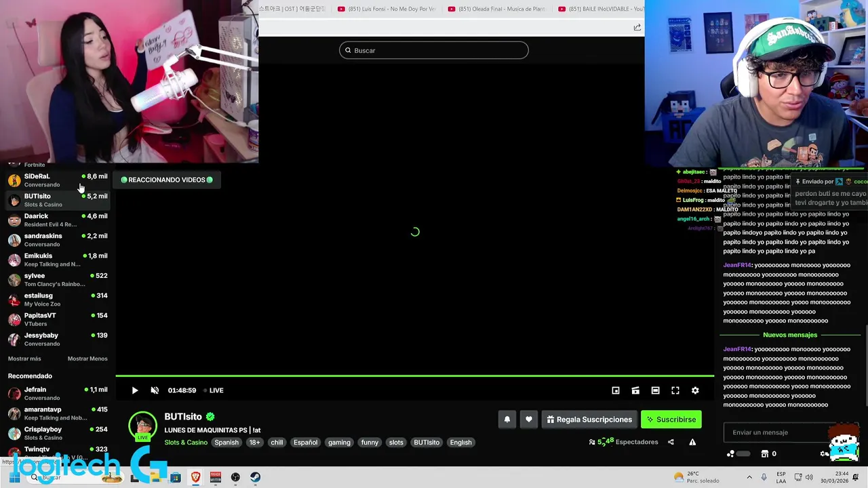Open the Emikukis channel in the sidebar
Image resolution: width=868 pixels, height=488 pixels.
[58, 260]
